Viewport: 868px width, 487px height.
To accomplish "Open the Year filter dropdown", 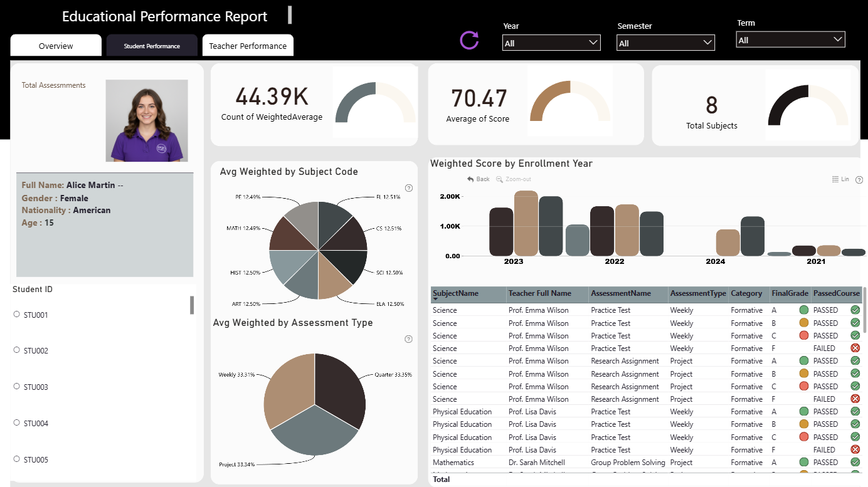I will (x=551, y=43).
